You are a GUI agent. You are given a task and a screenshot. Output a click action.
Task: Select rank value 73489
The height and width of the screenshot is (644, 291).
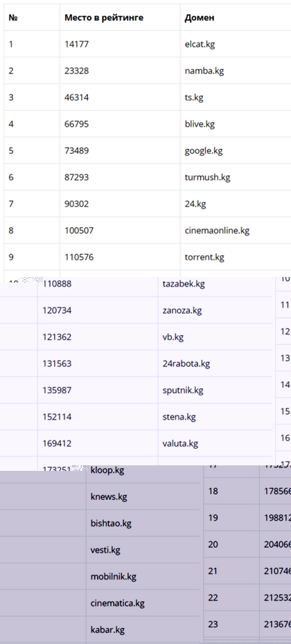76,151
